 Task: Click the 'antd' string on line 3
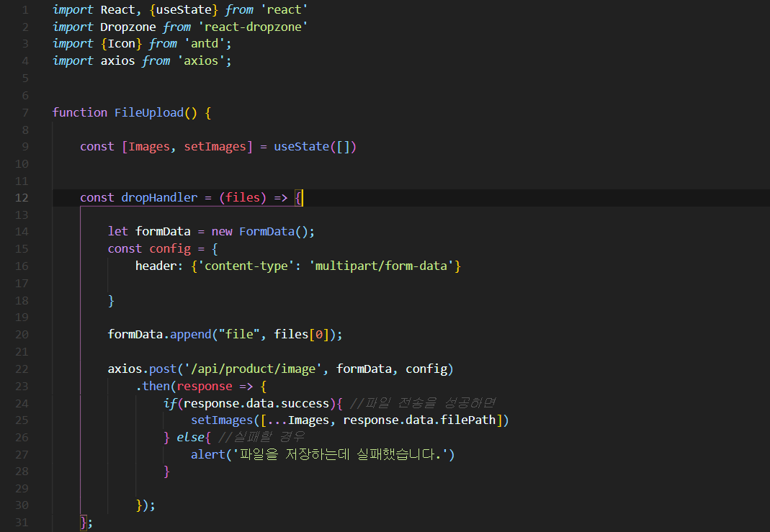tap(205, 44)
